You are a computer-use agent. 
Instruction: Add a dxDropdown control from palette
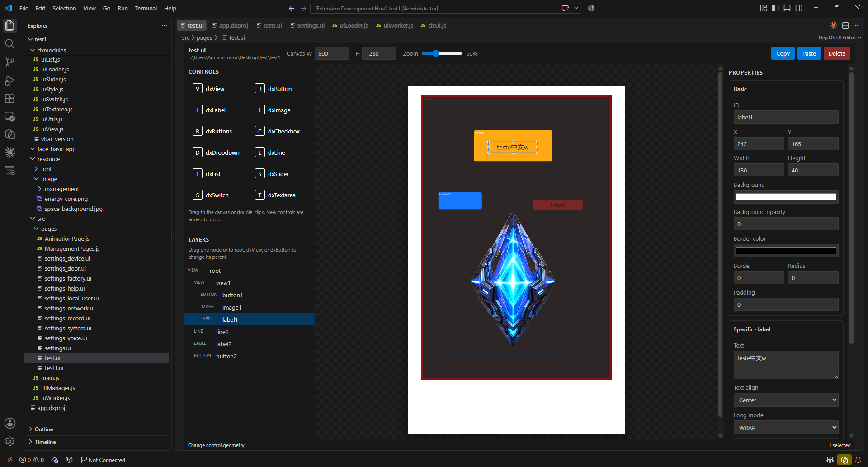pyautogui.click(x=215, y=152)
